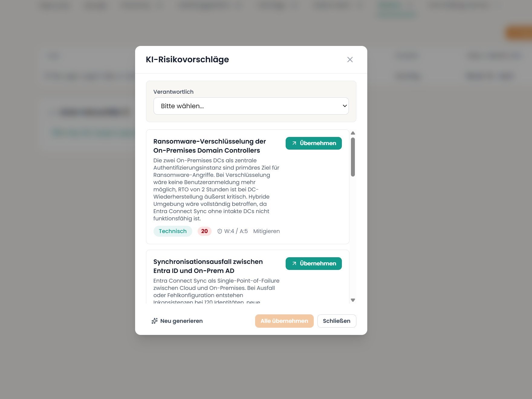Click the Synchronisationsausfall zwischen Entra ID title
The width and height of the screenshot is (532, 399).
pos(208,266)
